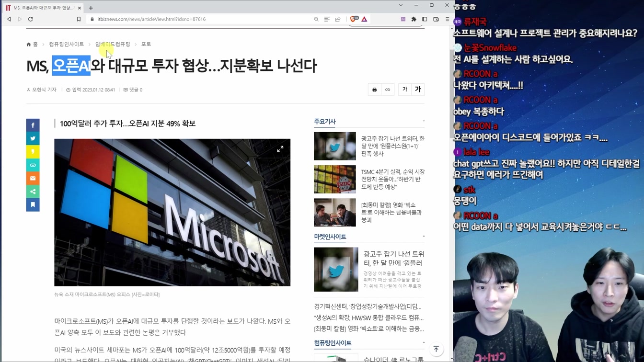The image size is (644, 362).
Task: Bookmark this page using the bookmark icon
Action: point(79,19)
